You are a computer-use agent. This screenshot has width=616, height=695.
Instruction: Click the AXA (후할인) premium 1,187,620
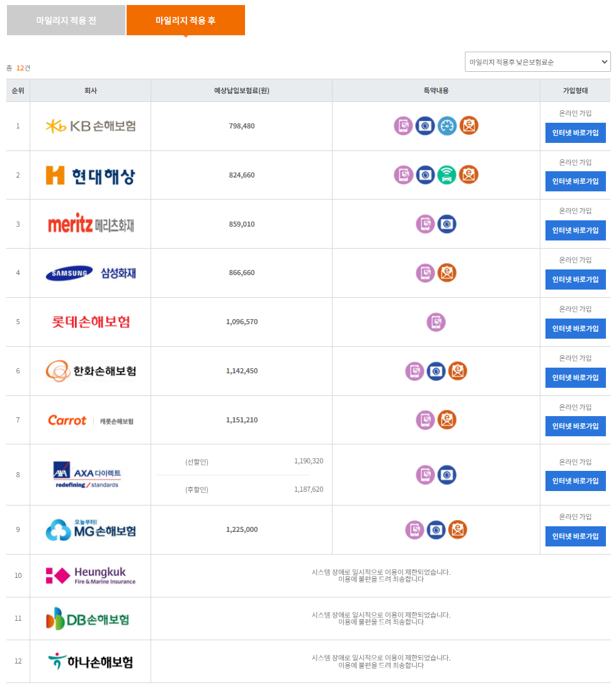pyautogui.click(x=309, y=489)
